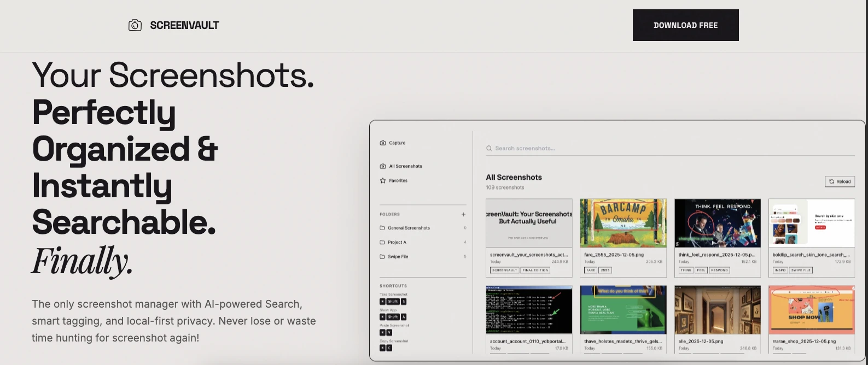Select the FINAL EDITION tag

click(535, 270)
